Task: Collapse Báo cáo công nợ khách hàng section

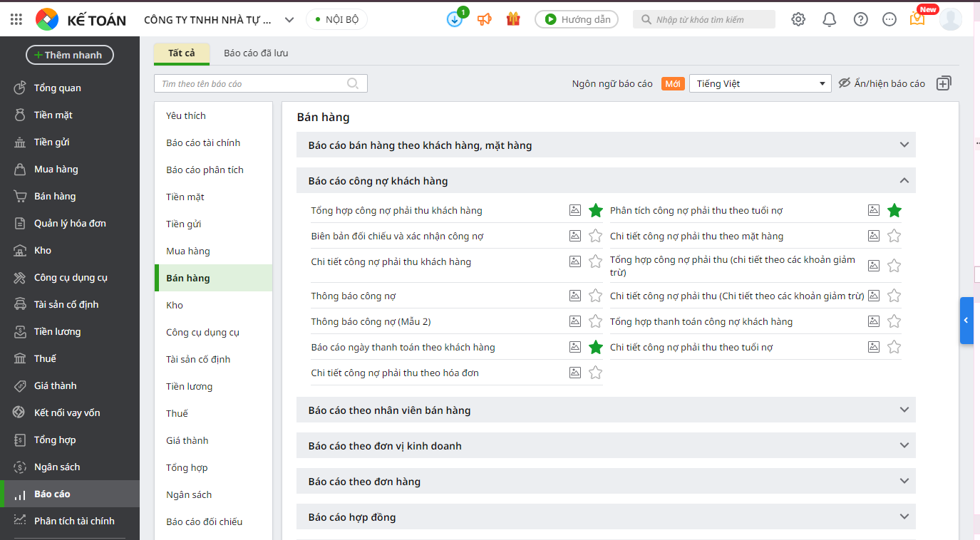Action: [x=606, y=181]
